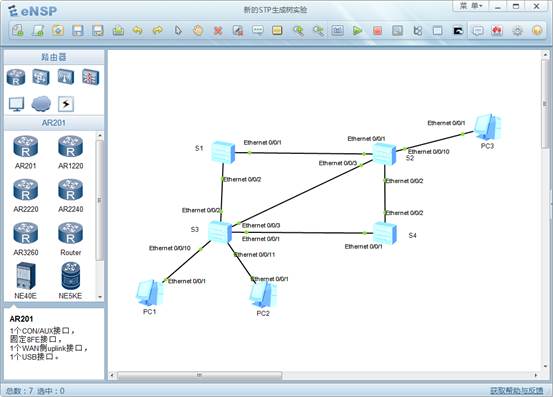
Task: Click the save topology floppy icon
Action: tap(78, 31)
